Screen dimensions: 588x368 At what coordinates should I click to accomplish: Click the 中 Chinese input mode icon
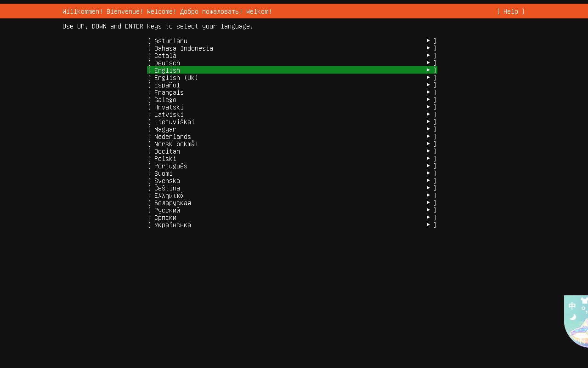point(572,306)
